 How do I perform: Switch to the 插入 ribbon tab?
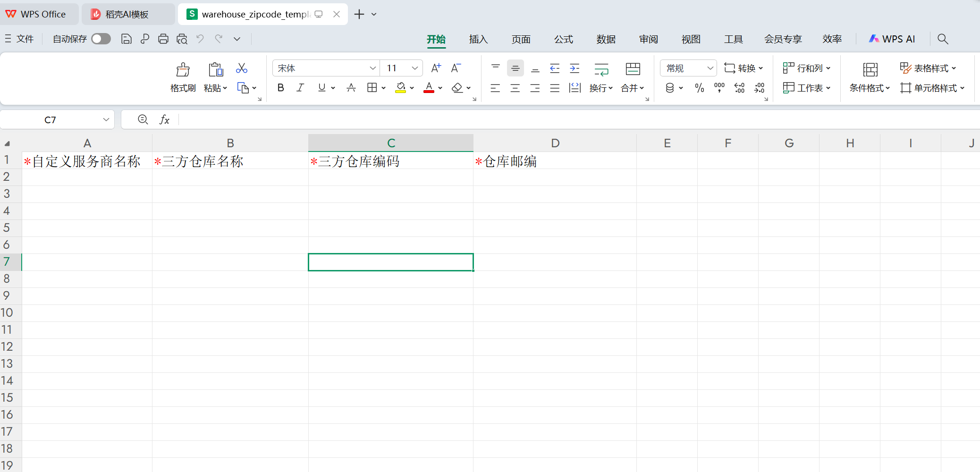pyautogui.click(x=478, y=39)
